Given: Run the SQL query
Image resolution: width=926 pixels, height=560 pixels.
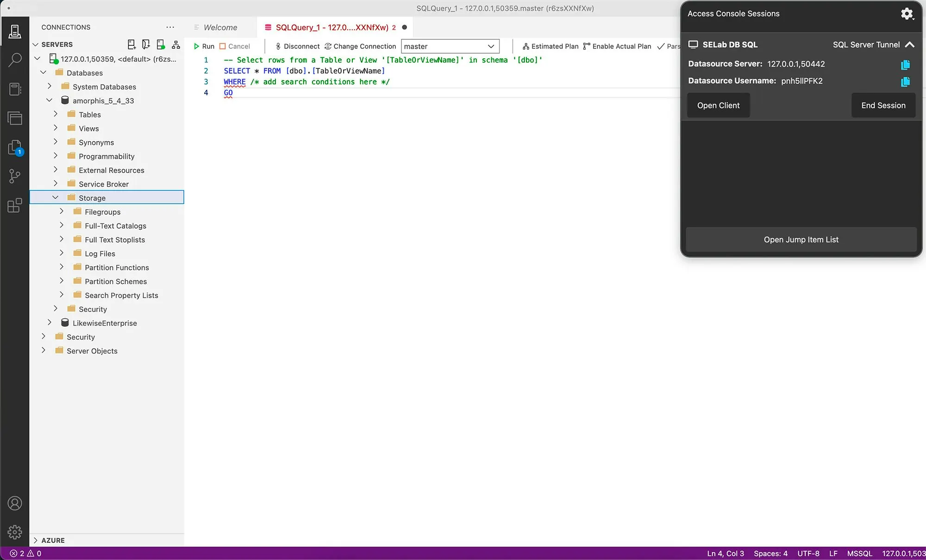Looking at the screenshot, I should pos(204,46).
